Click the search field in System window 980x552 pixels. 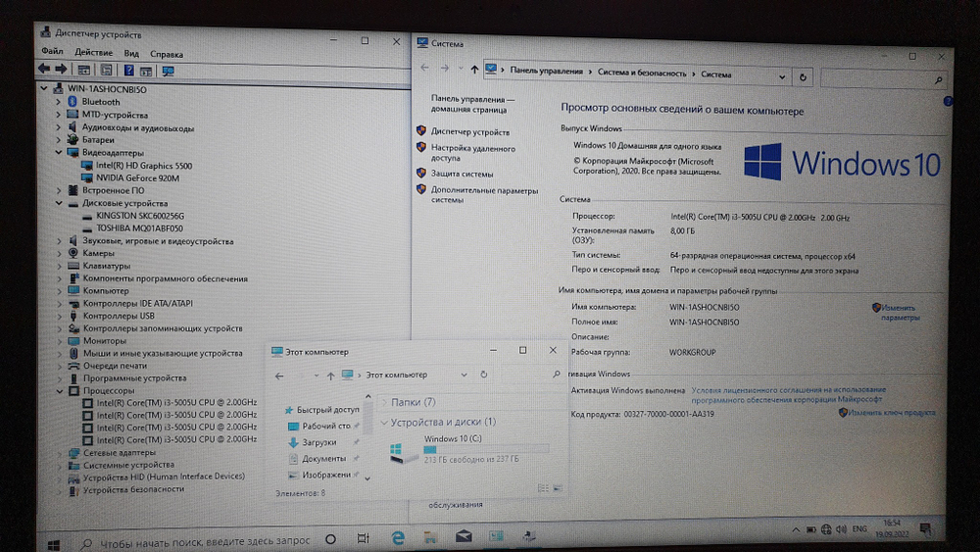[x=883, y=79]
